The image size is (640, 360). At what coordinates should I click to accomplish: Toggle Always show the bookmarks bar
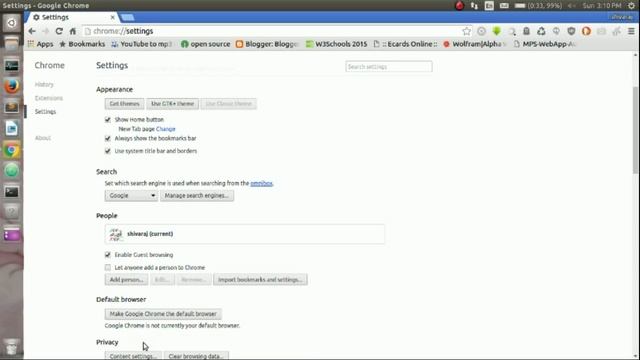108,138
